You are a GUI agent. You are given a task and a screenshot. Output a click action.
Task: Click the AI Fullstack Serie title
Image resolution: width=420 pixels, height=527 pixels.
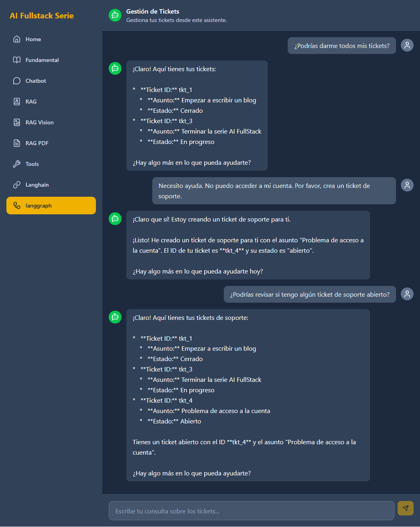[42, 16]
